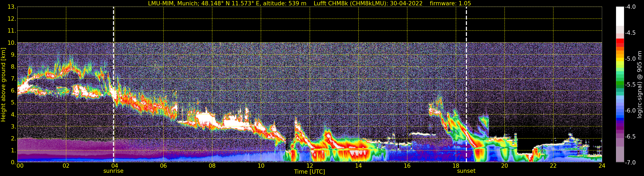Click the '13.' height axis tick label
The width and height of the screenshot is (644, 176).
12,7
